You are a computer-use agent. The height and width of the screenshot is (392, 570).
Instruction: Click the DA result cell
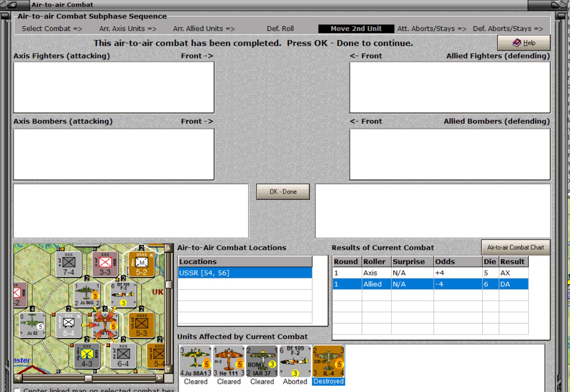click(x=513, y=284)
